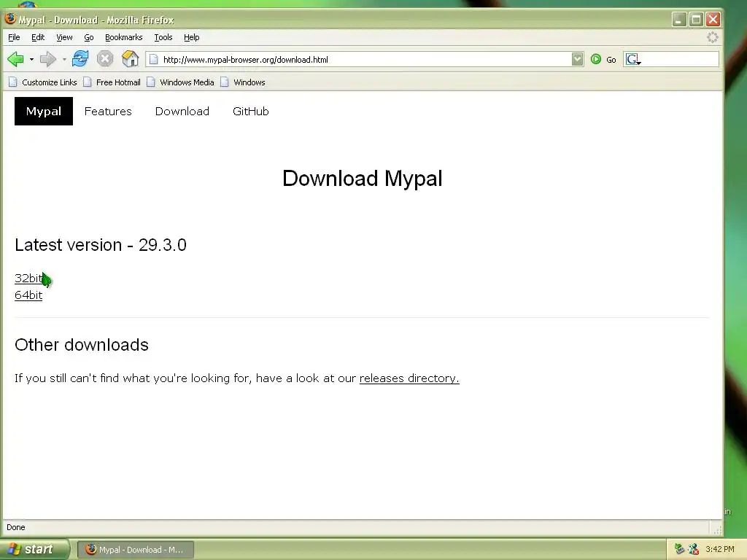Screen dimensions: 747x560
Task: Download the 64bit version link
Action: (28, 295)
